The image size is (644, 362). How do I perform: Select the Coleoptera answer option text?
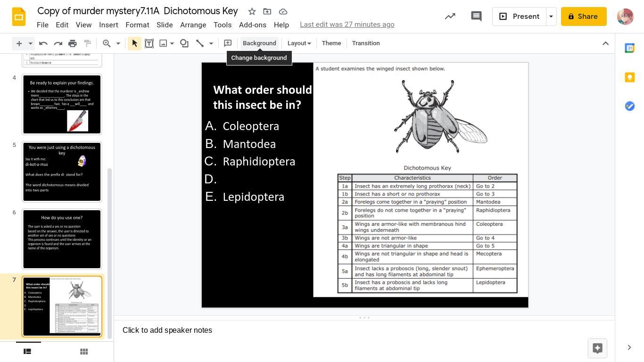pyautogui.click(x=251, y=126)
